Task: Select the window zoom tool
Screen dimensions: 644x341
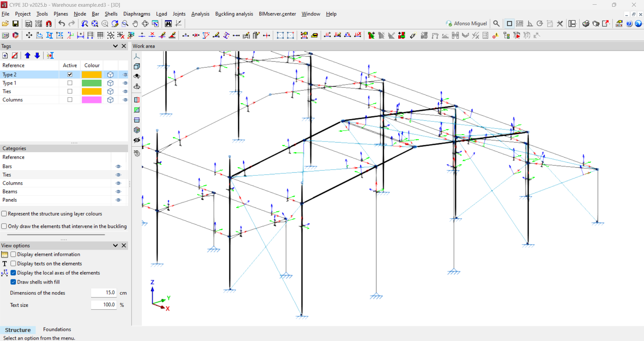Action: click(125, 23)
